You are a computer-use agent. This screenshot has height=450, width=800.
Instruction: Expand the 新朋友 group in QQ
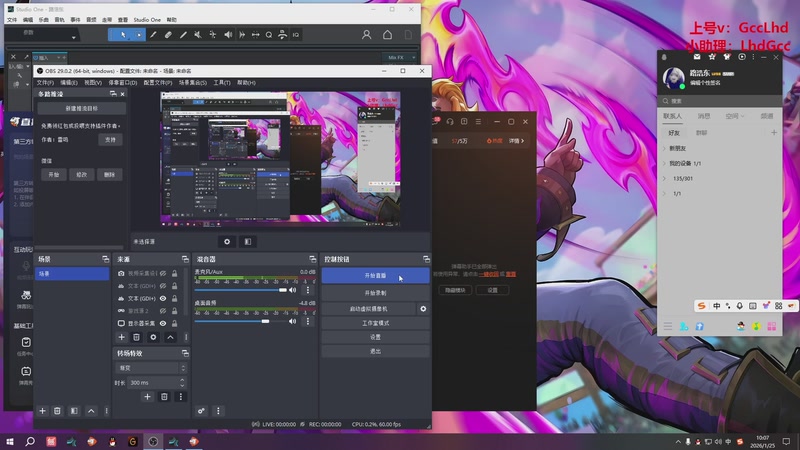(664, 148)
